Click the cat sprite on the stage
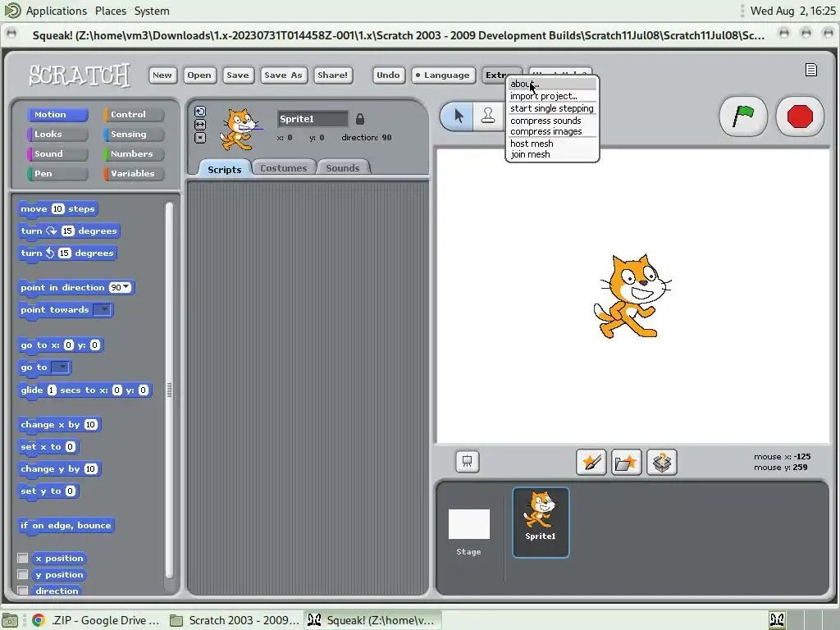Screen dimensions: 840x630 (632, 296)
